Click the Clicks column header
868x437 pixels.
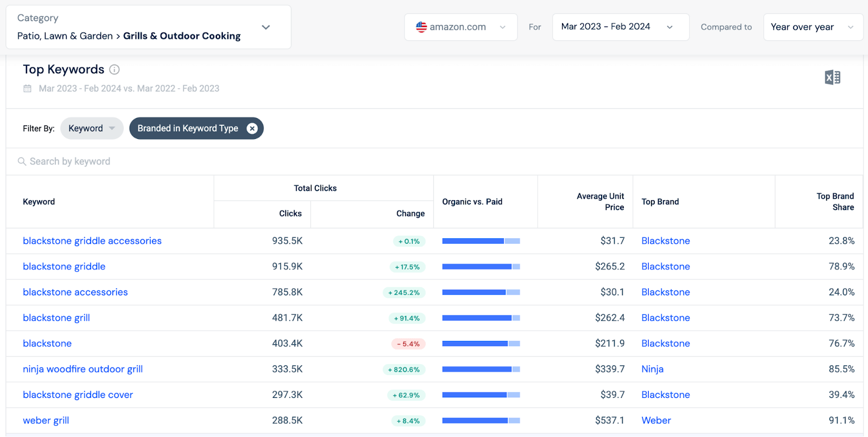tap(290, 214)
